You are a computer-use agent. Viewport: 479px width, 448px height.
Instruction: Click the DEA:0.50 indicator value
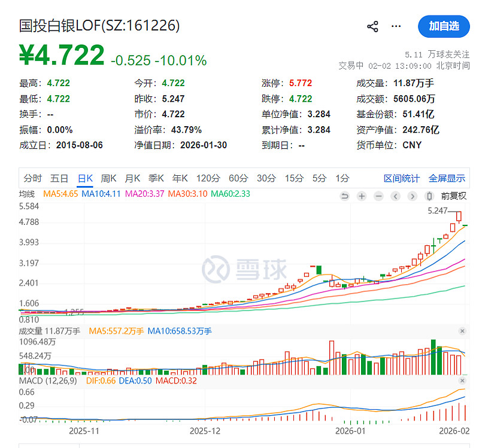point(135,381)
